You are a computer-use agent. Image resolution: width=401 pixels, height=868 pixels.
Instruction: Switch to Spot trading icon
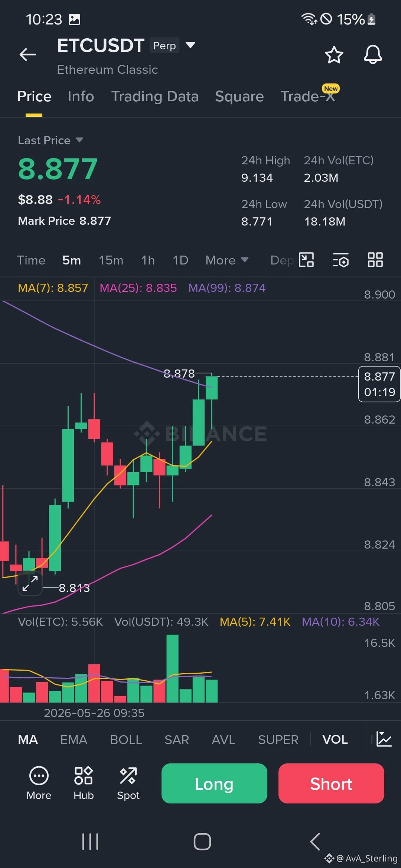coord(128,783)
